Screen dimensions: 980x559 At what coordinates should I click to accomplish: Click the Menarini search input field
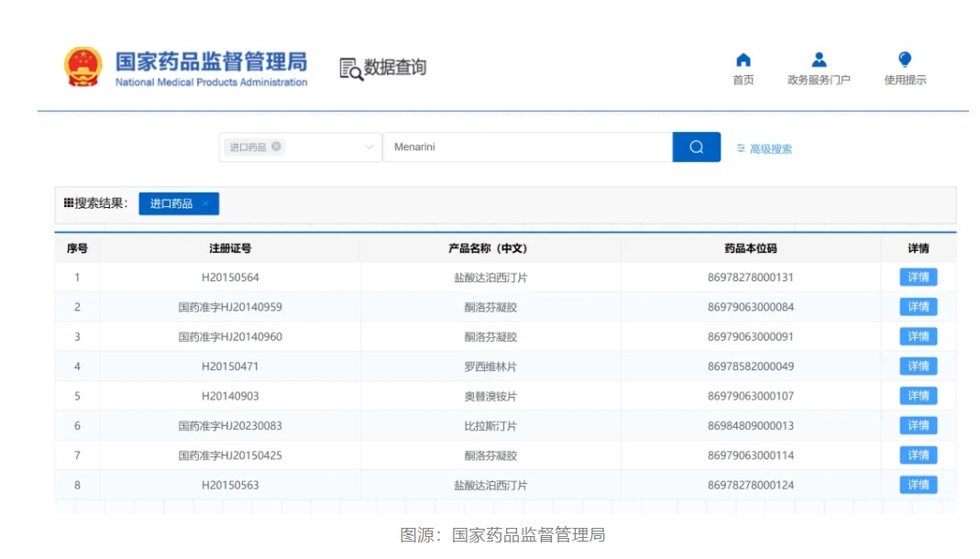coord(527,147)
